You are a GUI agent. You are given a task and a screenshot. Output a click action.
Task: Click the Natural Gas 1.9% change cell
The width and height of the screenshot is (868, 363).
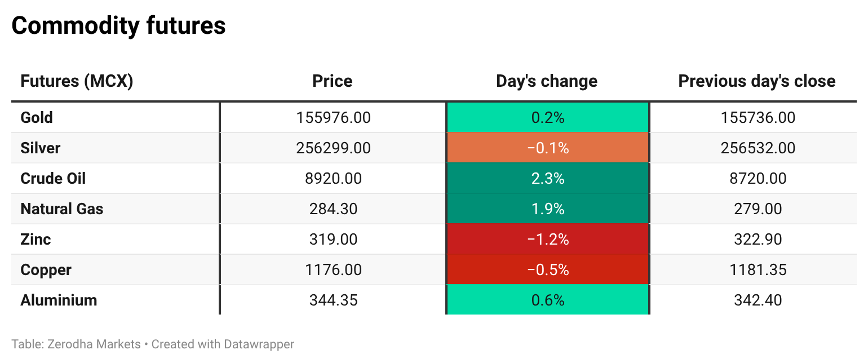pyautogui.click(x=548, y=209)
